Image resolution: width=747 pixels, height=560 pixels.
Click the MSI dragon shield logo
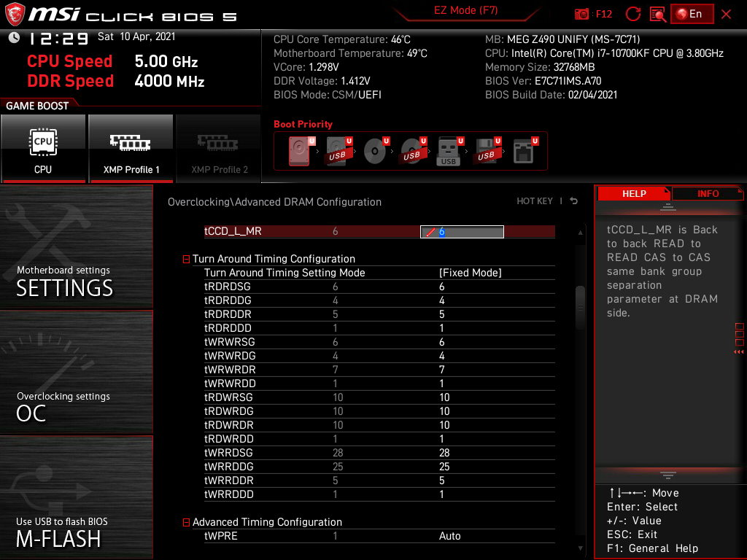pos(15,15)
